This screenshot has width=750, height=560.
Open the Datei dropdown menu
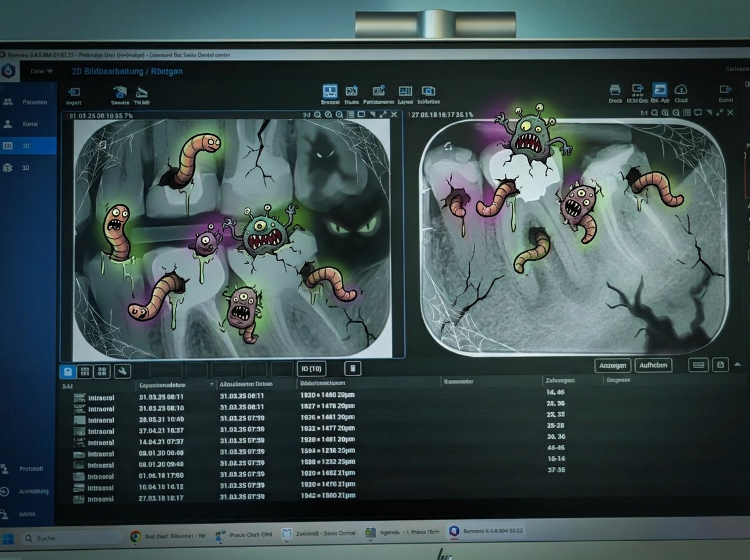tap(42, 71)
